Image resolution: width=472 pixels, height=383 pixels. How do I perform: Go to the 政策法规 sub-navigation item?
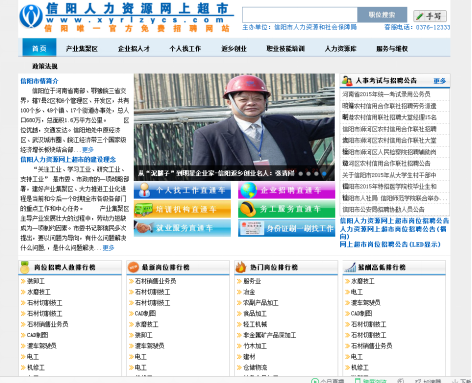[x=45, y=66]
